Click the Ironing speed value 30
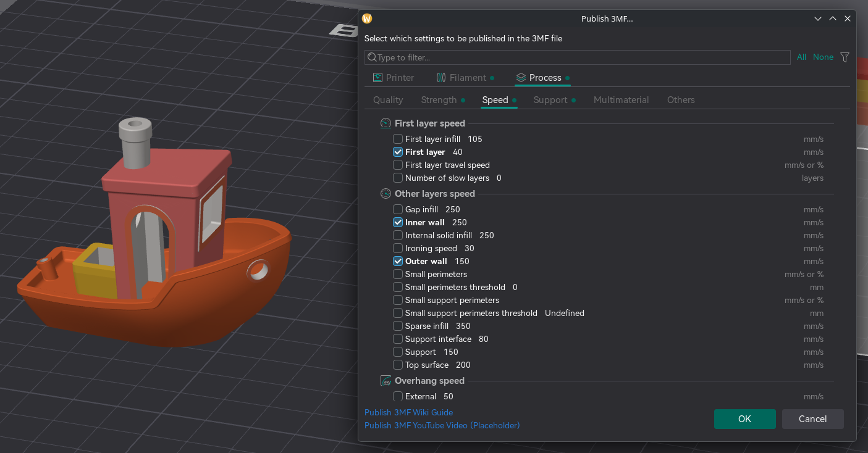This screenshot has width=868, height=453. [470, 248]
